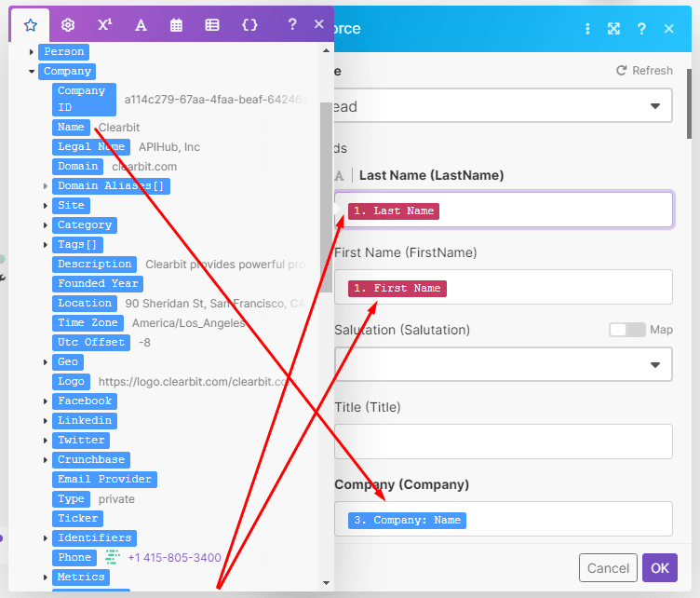Open the Salutation dropdown
Image resolution: width=700 pixels, height=598 pixels.
[x=503, y=363]
